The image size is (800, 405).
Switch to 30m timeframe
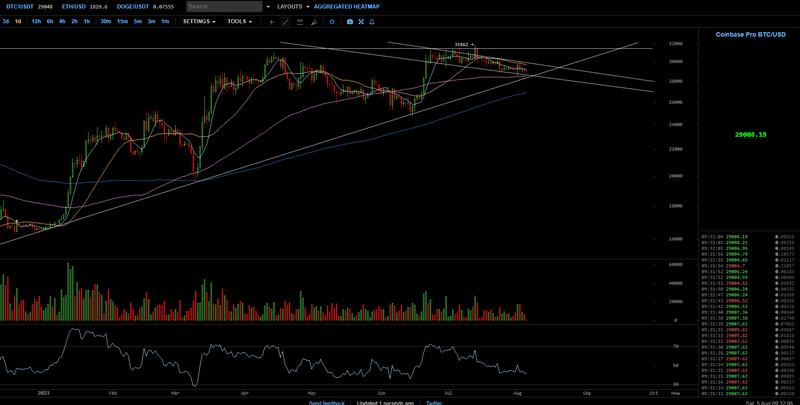click(x=106, y=21)
